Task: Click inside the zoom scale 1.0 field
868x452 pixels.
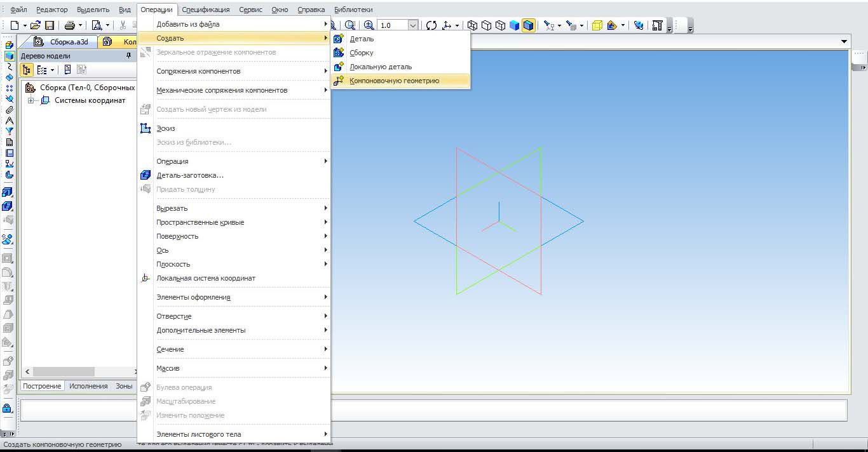Action: tap(393, 25)
